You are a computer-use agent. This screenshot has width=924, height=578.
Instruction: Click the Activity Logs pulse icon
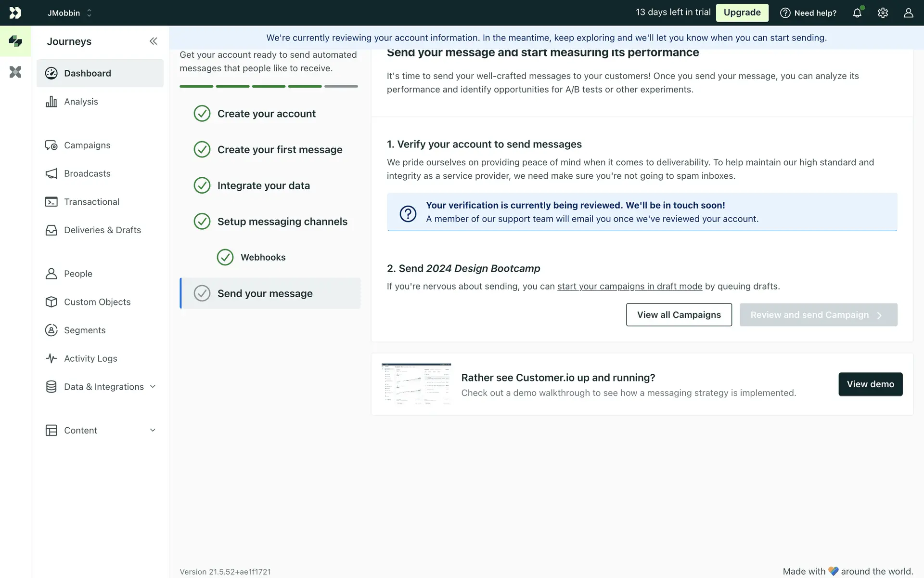click(51, 358)
